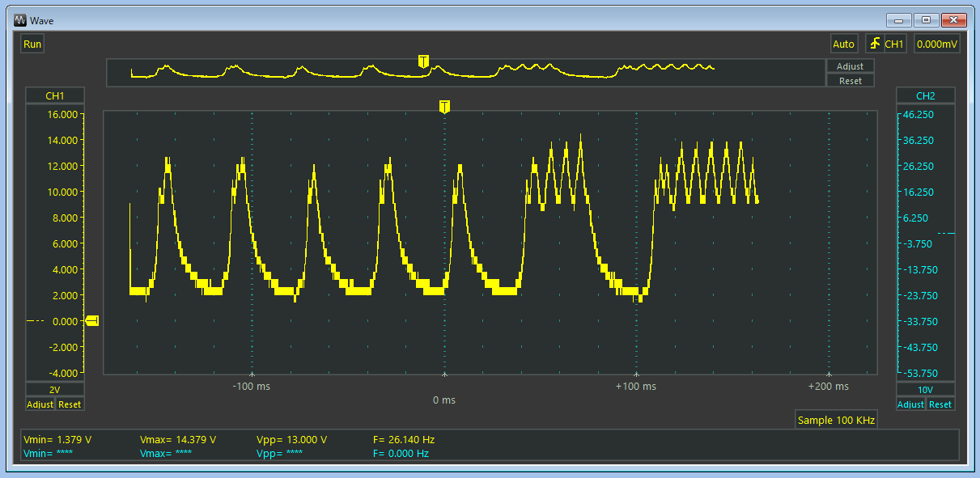
Task: Click Adjust under the CH2 scale
Action: (910, 404)
